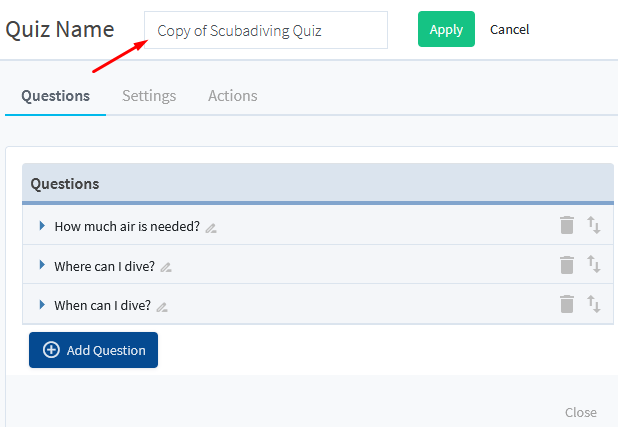This screenshot has width=618, height=428.
Task: Open the Actions tab
Action: 233,96
